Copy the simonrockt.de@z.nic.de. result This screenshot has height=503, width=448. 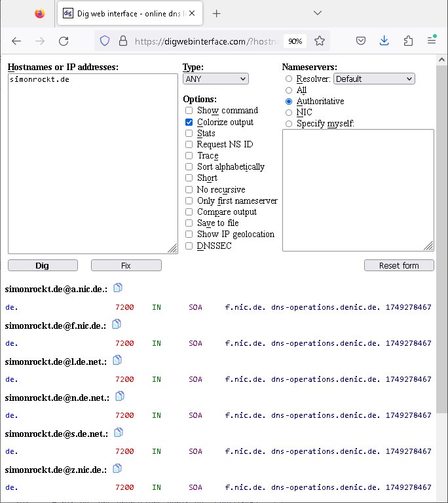point(117,468)
